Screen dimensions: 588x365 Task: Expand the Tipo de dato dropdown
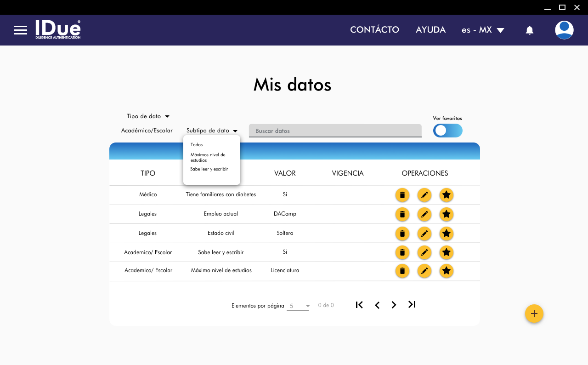click(148, 116)
